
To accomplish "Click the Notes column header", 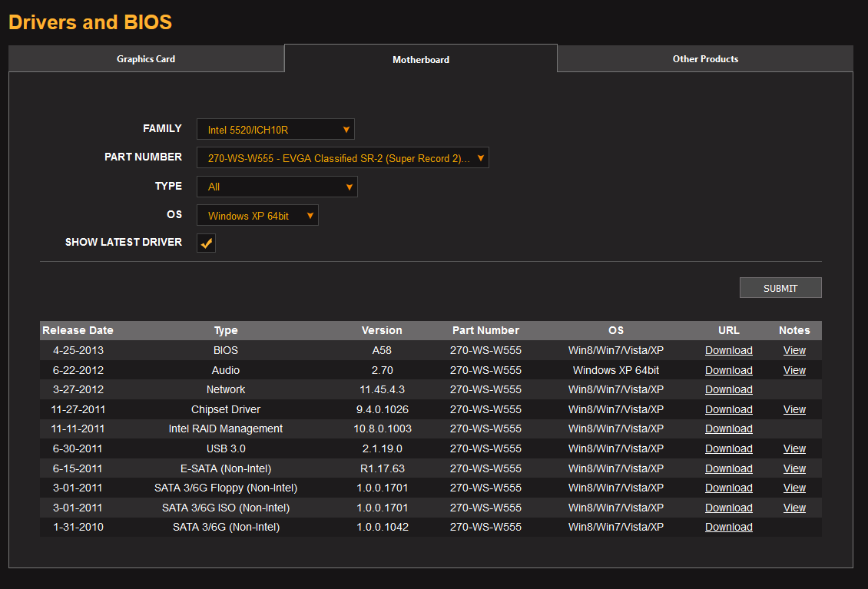I will [794, 330].
